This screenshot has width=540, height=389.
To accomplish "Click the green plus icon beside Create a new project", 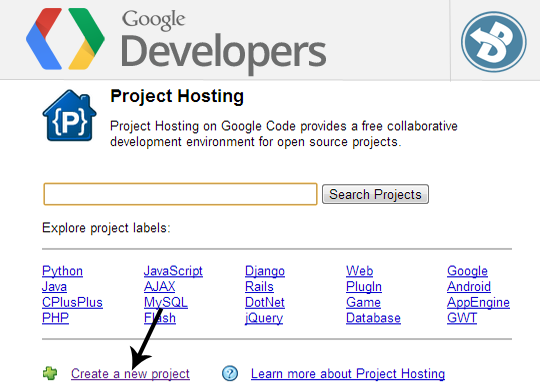I will [x=50, y=374].
